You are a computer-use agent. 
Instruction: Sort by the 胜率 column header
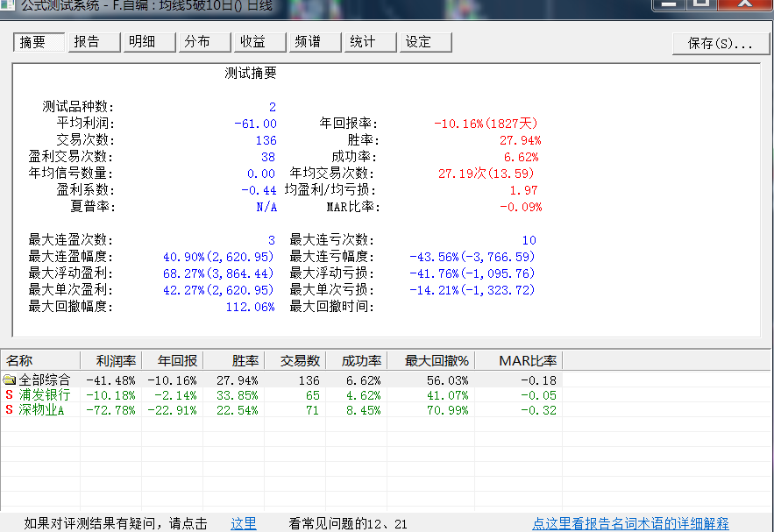(x=234, y=361)
